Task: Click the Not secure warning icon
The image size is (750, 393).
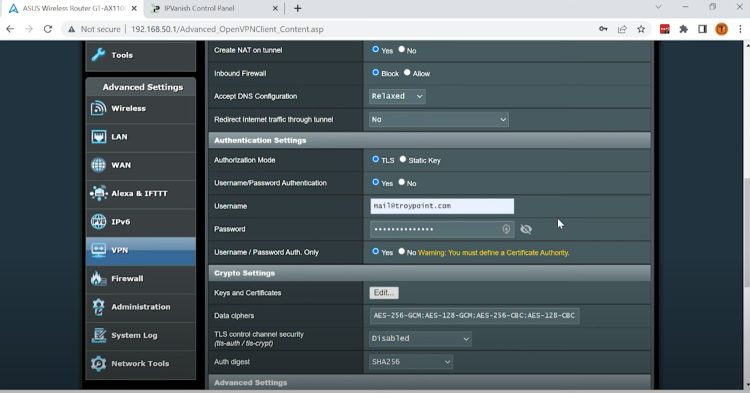Action: (71, 29)
